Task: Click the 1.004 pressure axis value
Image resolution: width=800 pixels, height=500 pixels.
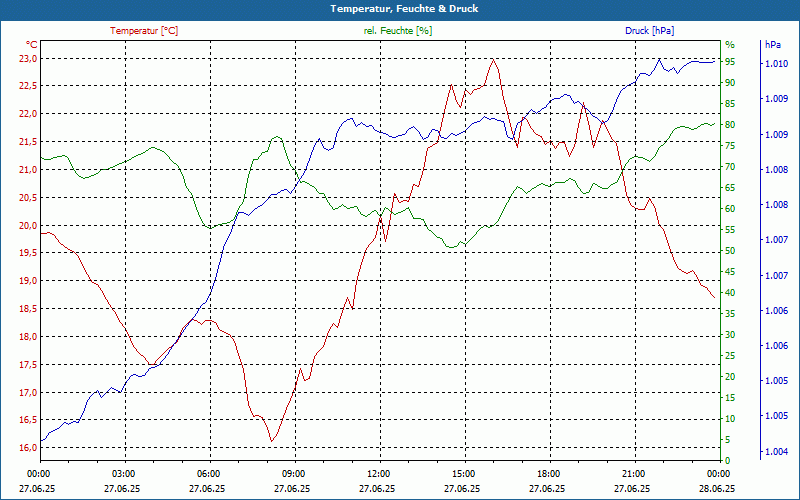Action: (776, 452)
